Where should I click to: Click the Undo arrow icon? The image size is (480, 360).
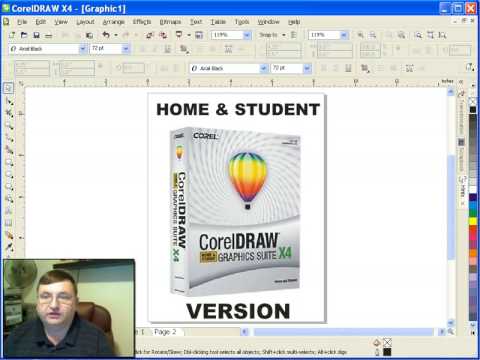pyautogui.click(x=106, y=35)
